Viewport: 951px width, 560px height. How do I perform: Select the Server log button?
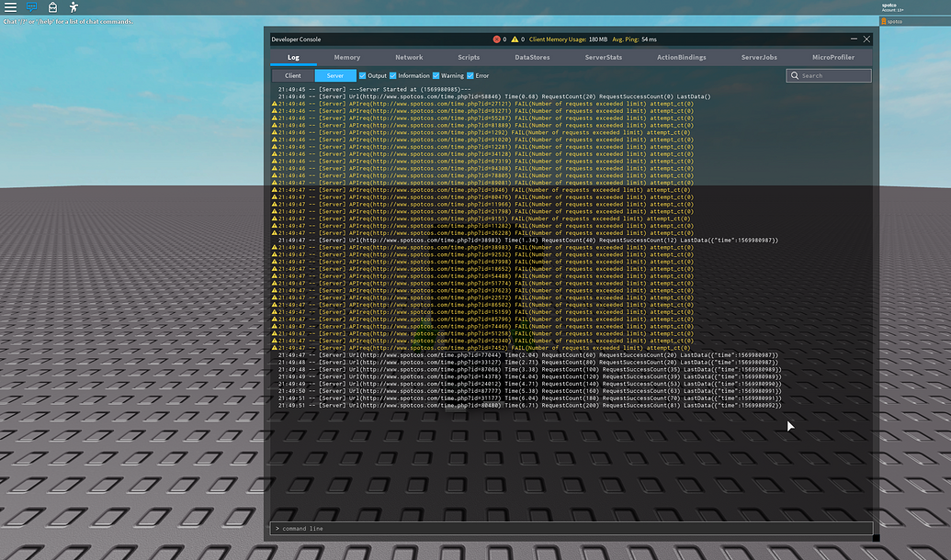334,75
